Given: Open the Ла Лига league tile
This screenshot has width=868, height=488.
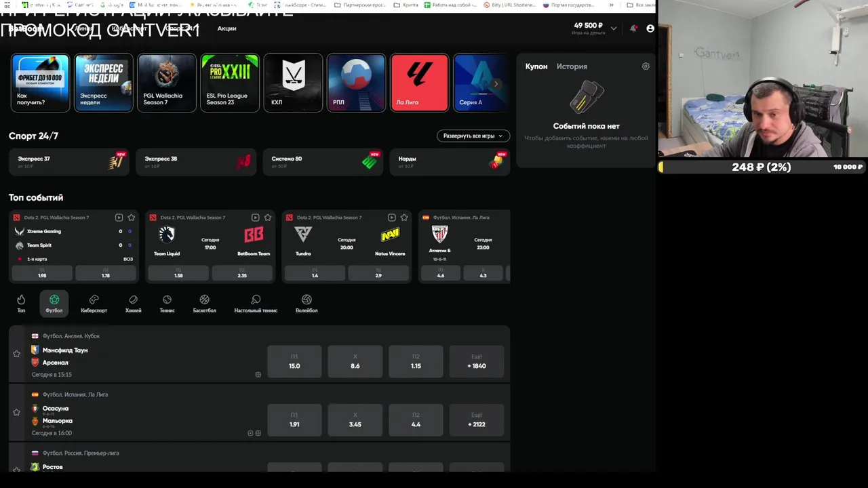Looking at the screenshot, I should pyautogui.click(x=419, y=83).
